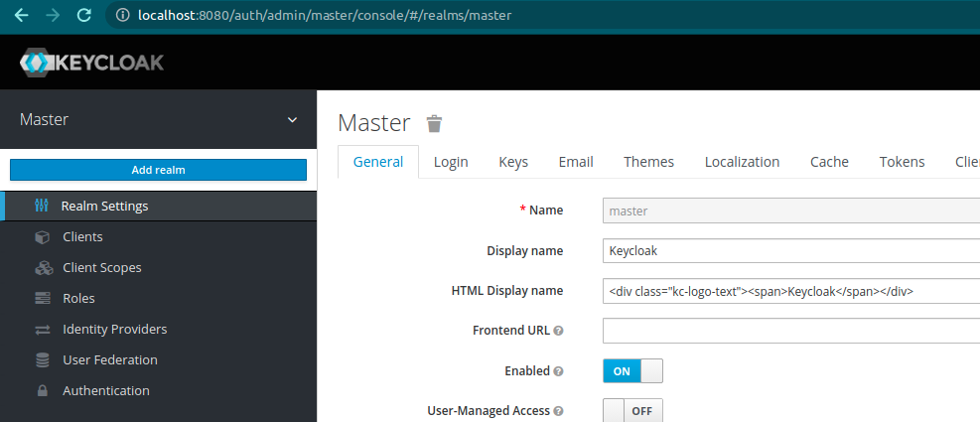Switch to the Cache tab
Viewport: 980px width, 422px height.
point(829,162)
